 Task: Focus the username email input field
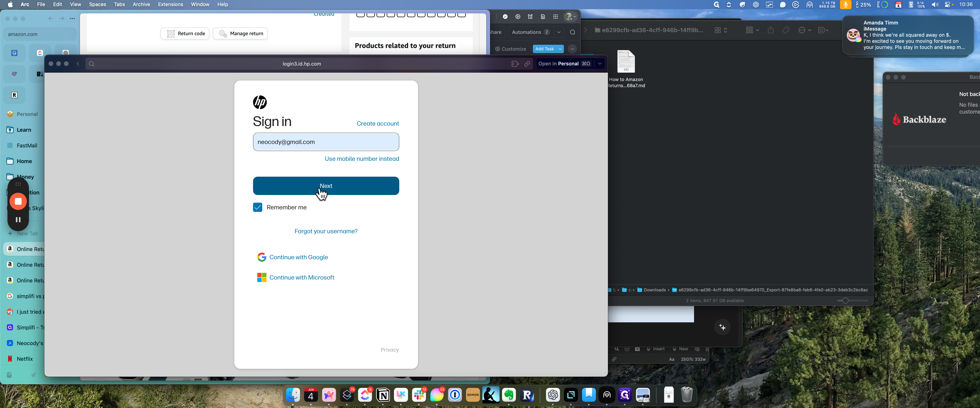click(x=326, y=142)
